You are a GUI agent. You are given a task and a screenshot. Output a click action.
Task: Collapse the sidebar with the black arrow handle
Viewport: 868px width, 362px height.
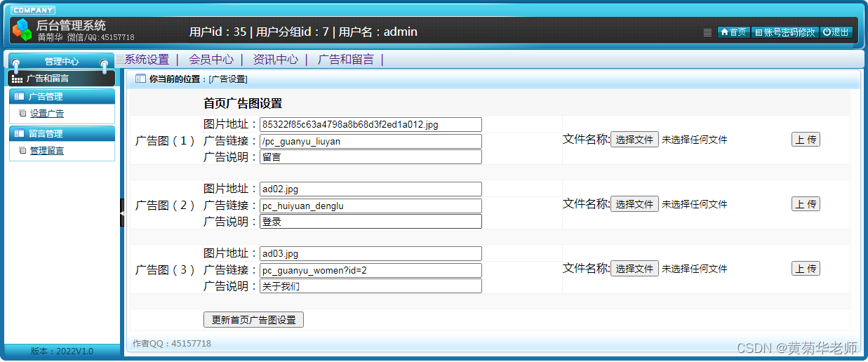point(121,212)
